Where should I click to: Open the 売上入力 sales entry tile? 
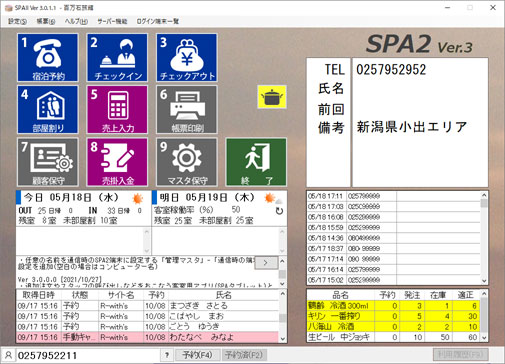[x=117, y=110]
